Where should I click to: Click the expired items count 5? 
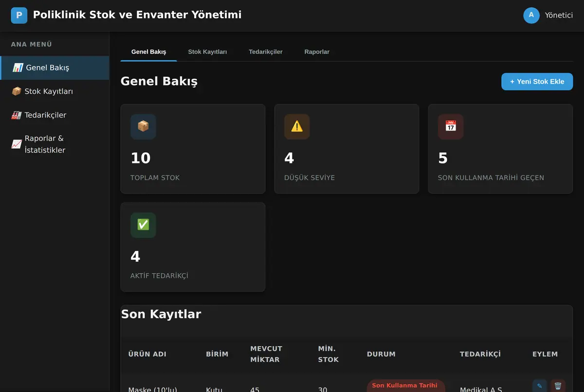443,158
